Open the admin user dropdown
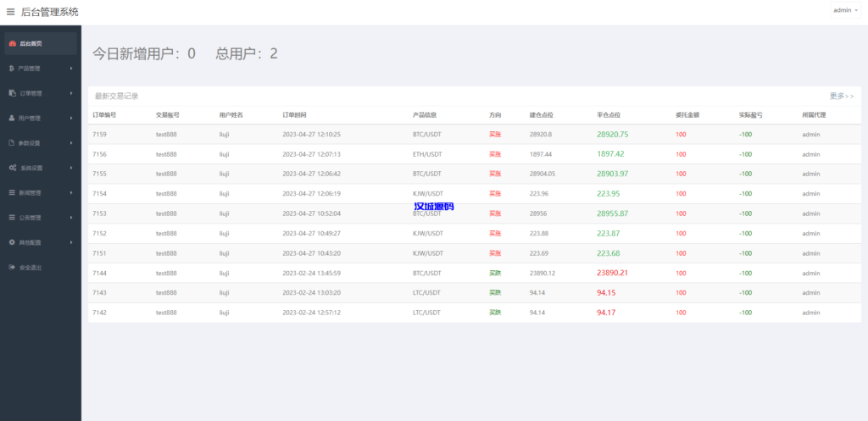The height and width of the screenshot is (421, 868). (x=845, y=10)
